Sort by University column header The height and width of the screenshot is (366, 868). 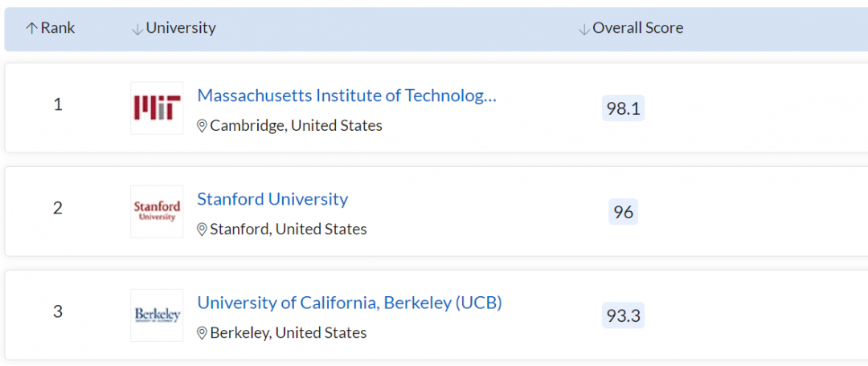tap(181, 28)
